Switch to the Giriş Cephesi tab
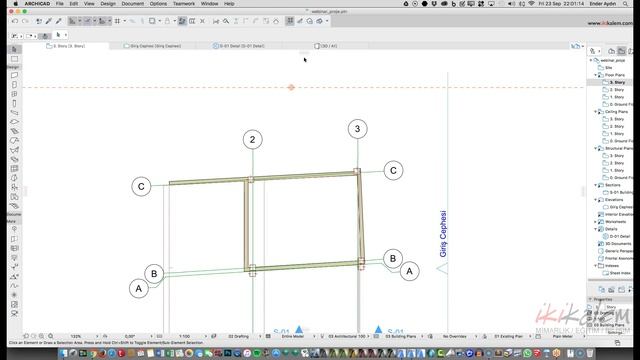Image resolution: width=640 pixels, height=360 pixels. [153, 46]
